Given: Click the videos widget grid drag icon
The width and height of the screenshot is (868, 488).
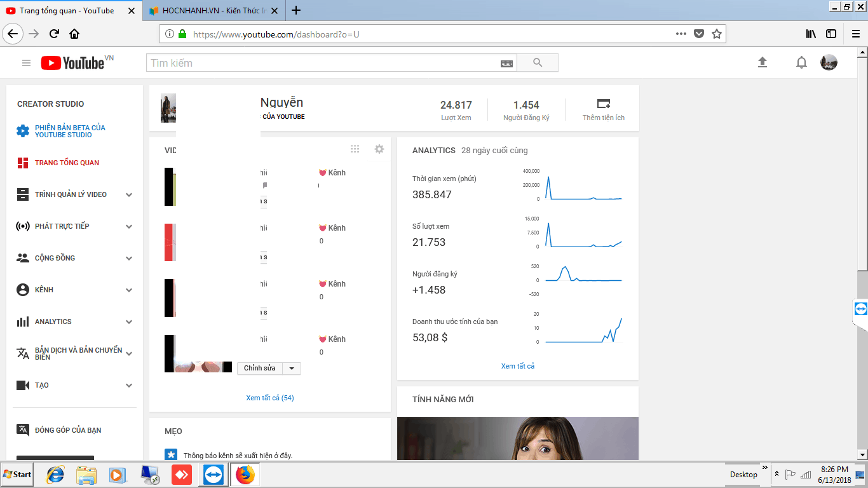Looking at the screenshot, I should [355, 149].
